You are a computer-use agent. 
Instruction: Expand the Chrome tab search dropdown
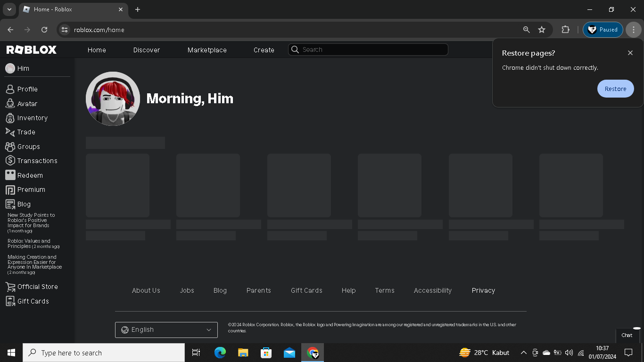point(9,9)
